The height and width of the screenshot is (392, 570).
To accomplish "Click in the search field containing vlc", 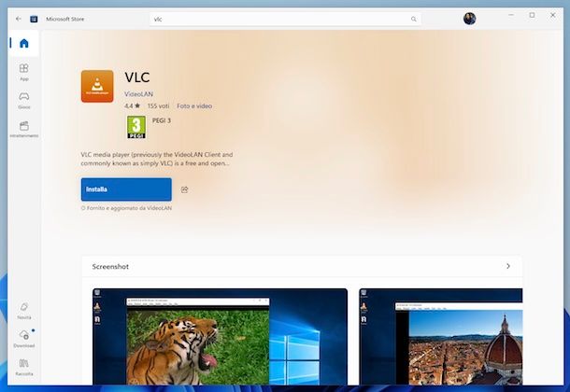I will [x=285, y=20].
